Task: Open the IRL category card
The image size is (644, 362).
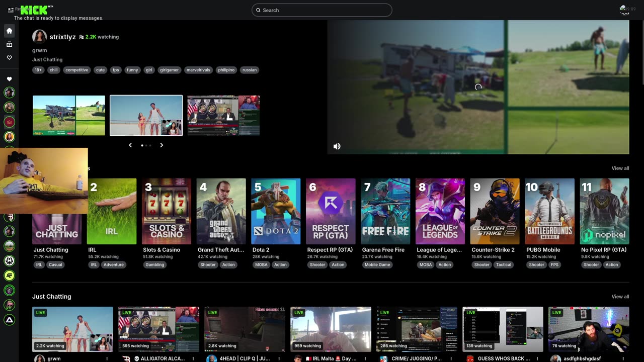Action: pos(112,211)
